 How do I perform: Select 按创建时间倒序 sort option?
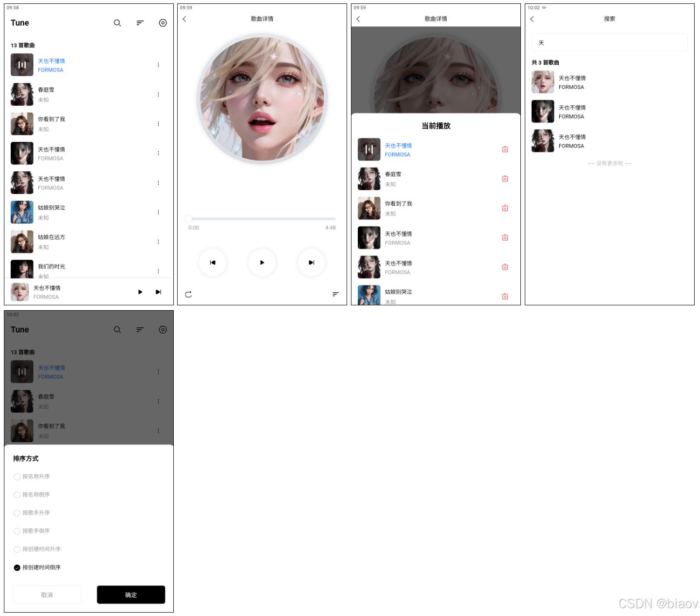[37, 567]
